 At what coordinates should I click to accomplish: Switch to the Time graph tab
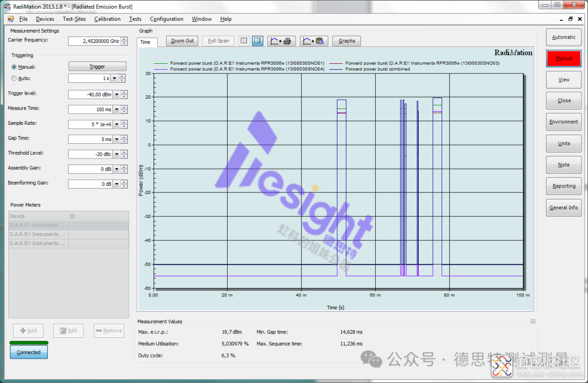click(x=145, y=42)
